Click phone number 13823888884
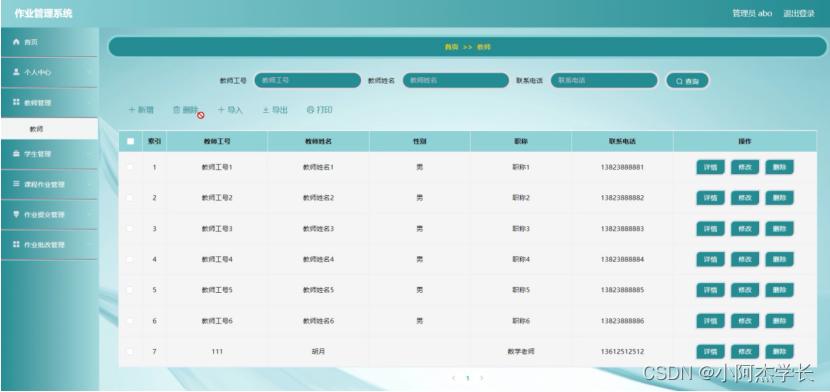 [622, 259]
